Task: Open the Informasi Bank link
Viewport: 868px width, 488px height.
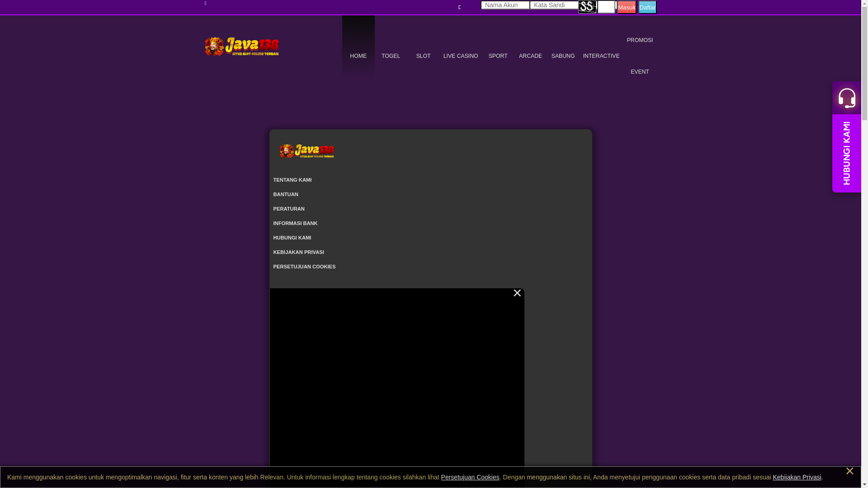Action: pyautogui.click(x=295, y=223)
